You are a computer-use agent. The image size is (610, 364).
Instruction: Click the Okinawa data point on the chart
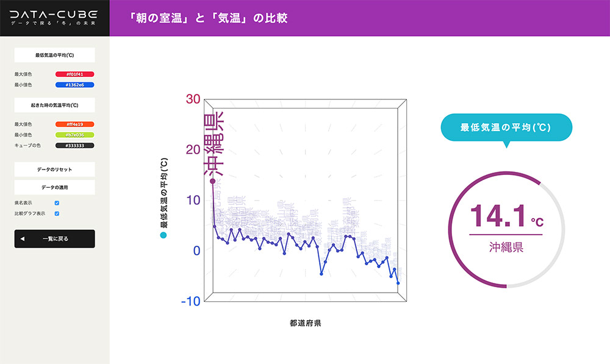[212, 181]
